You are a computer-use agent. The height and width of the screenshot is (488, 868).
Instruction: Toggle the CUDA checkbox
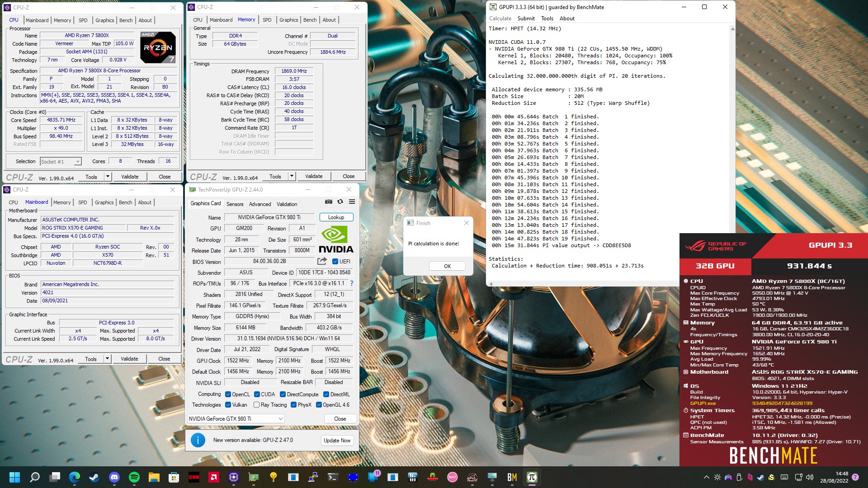coord(257,394)
